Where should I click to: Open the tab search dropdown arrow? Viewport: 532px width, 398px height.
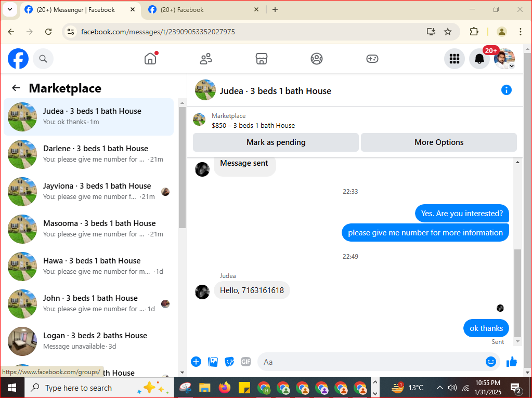[10, 9]
